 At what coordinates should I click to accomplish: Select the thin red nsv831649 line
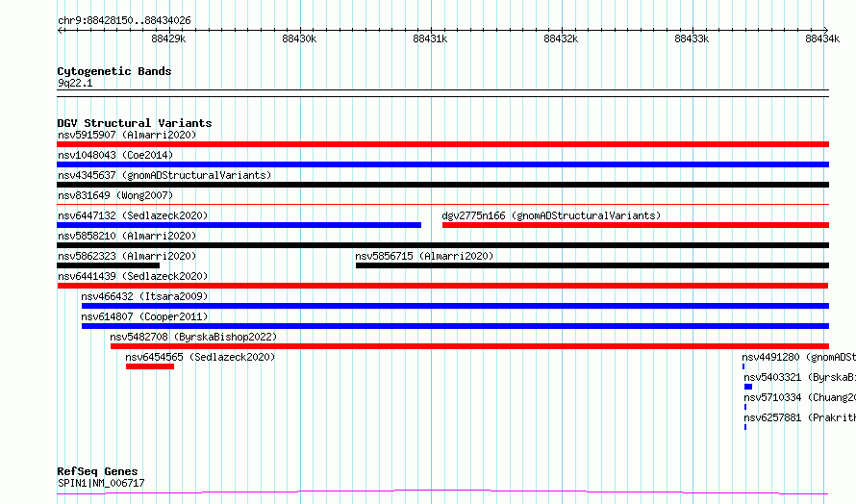pos(442,204)
